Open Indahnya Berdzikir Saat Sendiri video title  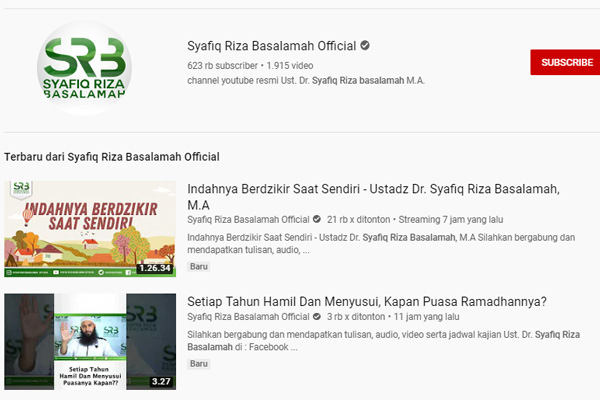pos(373,197)
